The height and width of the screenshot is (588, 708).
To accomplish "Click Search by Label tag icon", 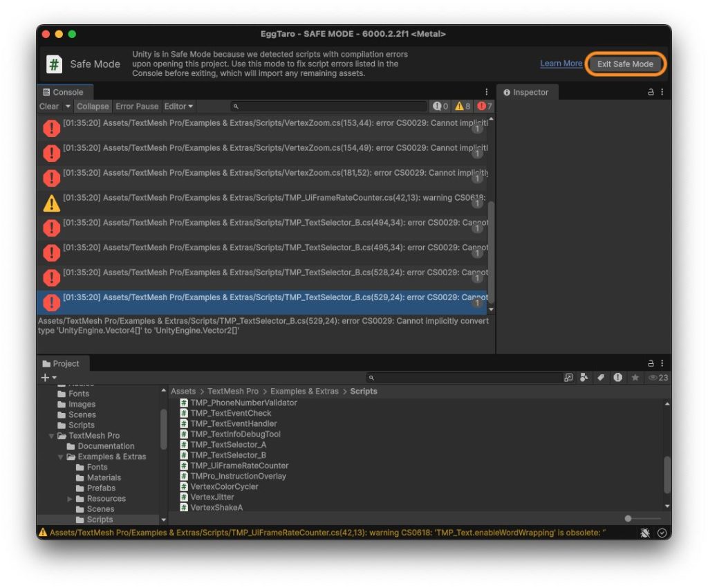I will [601, 378].
